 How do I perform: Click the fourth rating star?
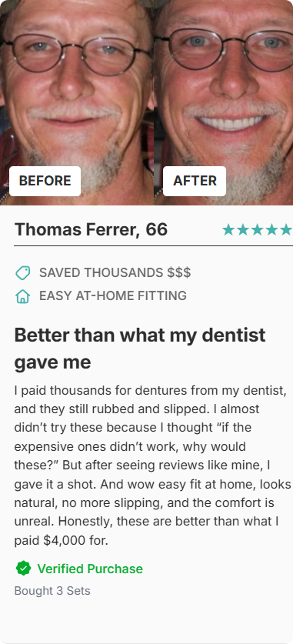point(271,230)
